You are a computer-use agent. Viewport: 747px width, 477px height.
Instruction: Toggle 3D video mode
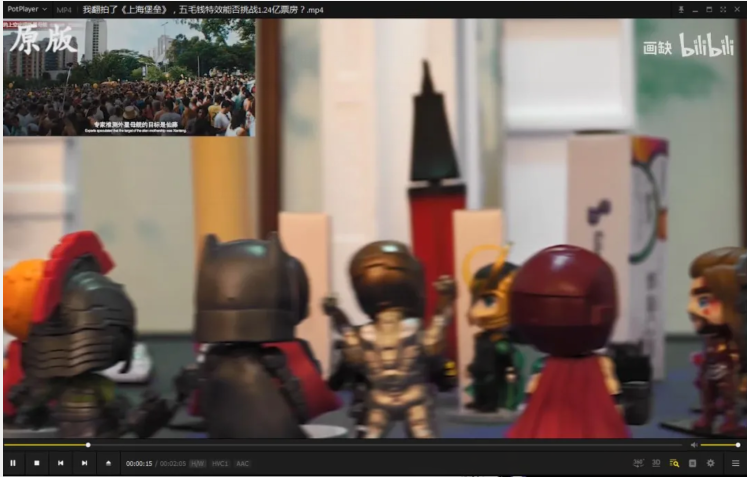656,463
